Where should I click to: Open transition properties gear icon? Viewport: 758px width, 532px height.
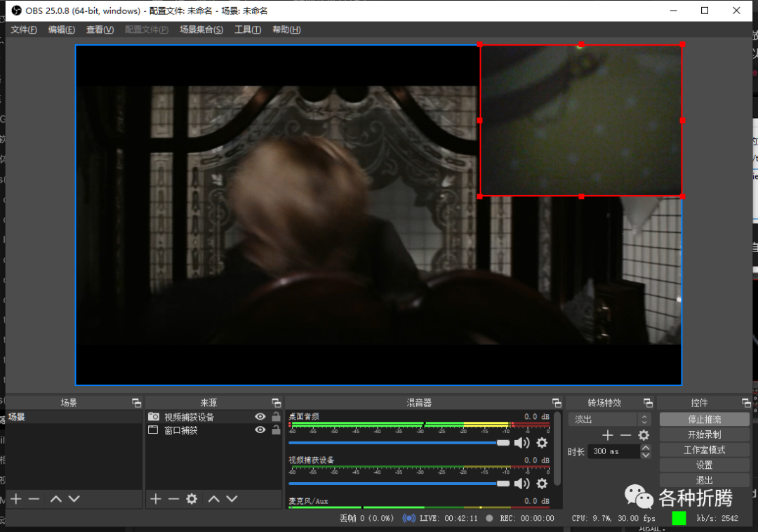click(644, 435)
